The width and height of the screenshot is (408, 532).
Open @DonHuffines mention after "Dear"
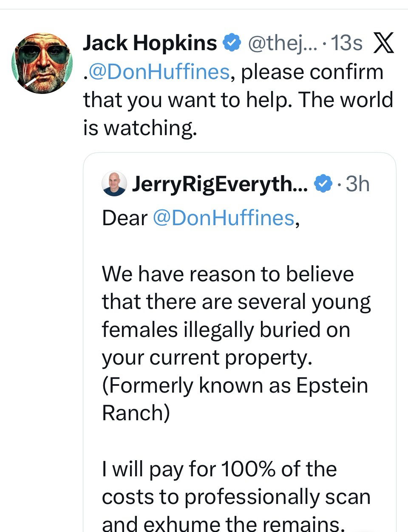coord(223,218)
